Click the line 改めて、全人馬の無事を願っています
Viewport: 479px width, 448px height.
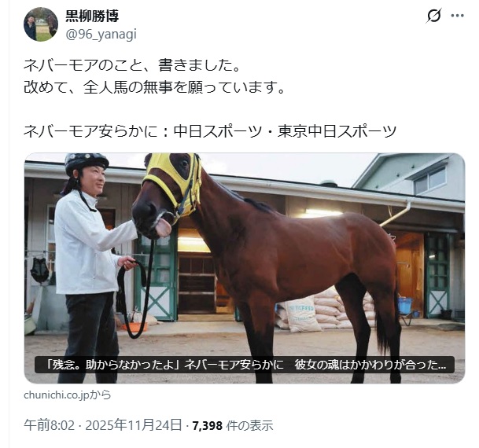coord(154,87)
